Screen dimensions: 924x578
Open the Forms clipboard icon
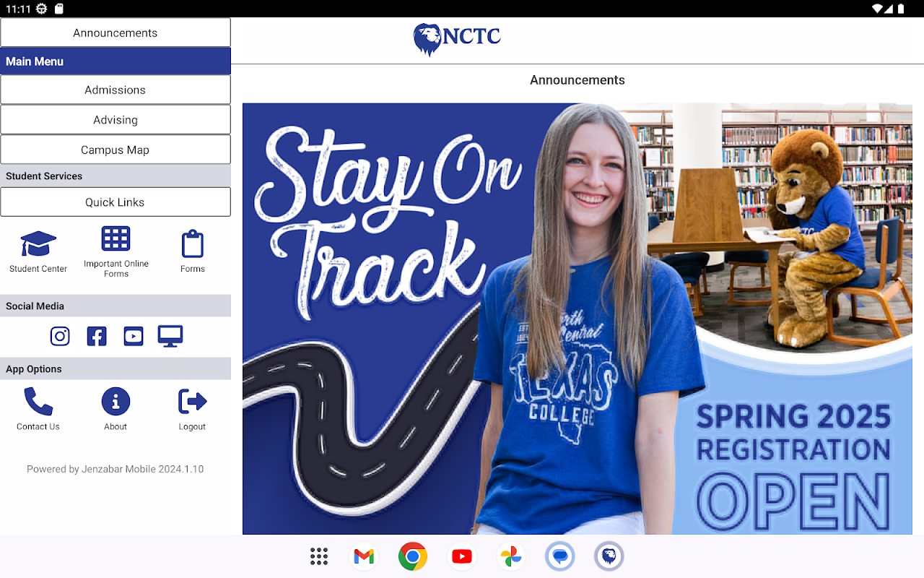coord(193,244)
